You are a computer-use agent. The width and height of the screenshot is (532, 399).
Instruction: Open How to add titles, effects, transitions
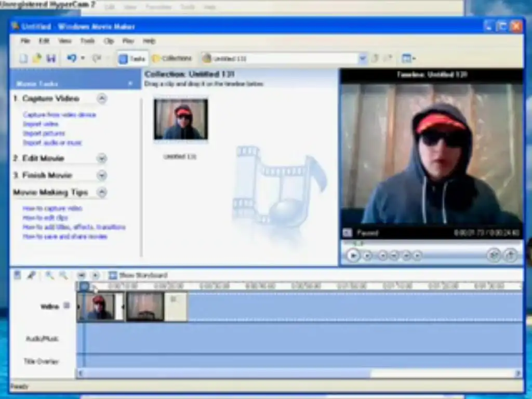pyautogui.click(x=74, y=227)
